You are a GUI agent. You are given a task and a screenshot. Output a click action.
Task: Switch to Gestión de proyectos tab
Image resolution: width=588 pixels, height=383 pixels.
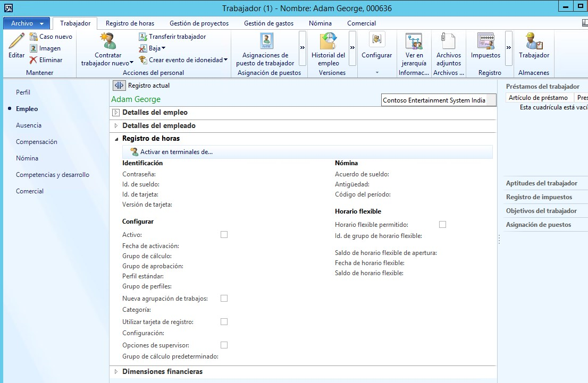[x=199, y=23]
